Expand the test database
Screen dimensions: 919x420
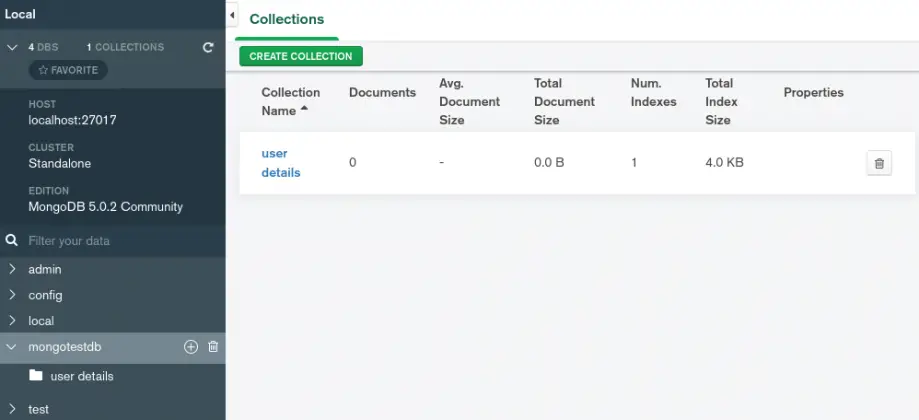(12, 409)
